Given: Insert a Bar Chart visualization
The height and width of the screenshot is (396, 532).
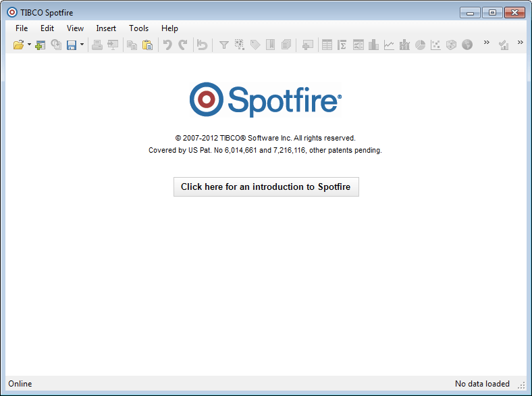Looking at the screenshot, I should tap(373, 45).
